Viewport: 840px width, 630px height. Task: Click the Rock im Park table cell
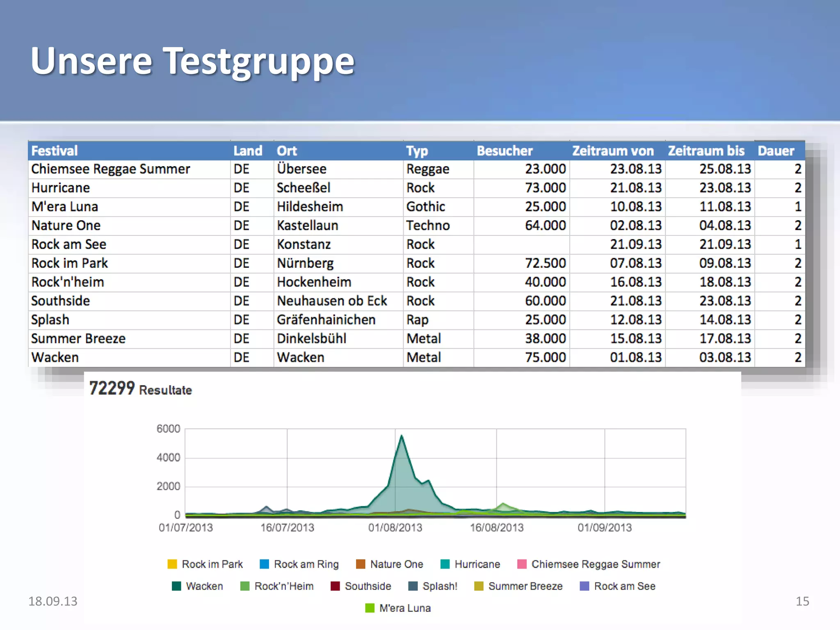tap(129, 263)
